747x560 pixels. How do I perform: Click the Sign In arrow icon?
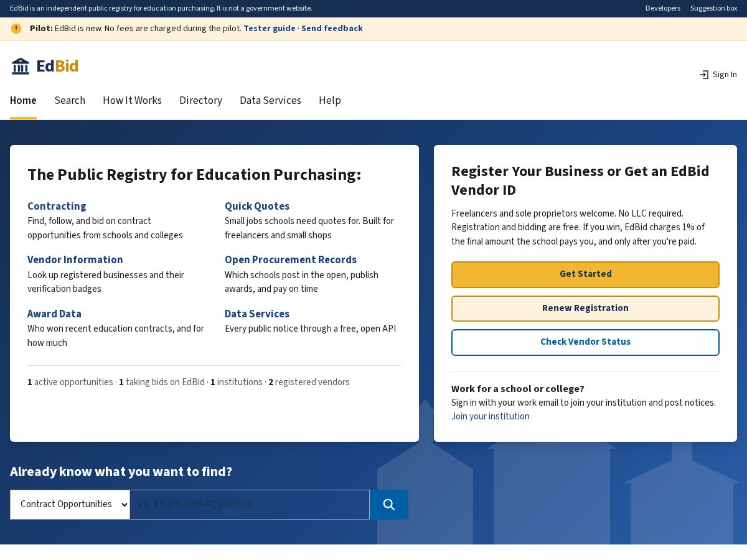704,75
